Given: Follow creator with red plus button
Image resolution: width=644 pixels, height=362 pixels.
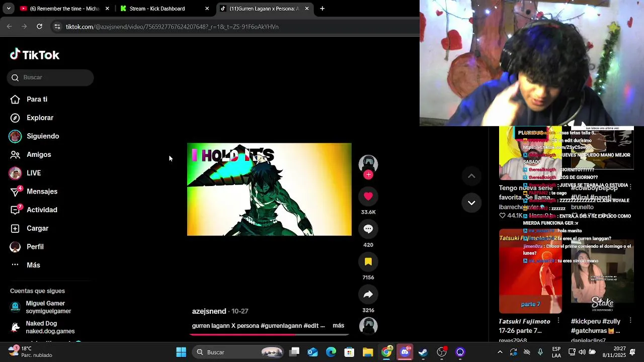Looking at the screenshot, I should 368,174.
